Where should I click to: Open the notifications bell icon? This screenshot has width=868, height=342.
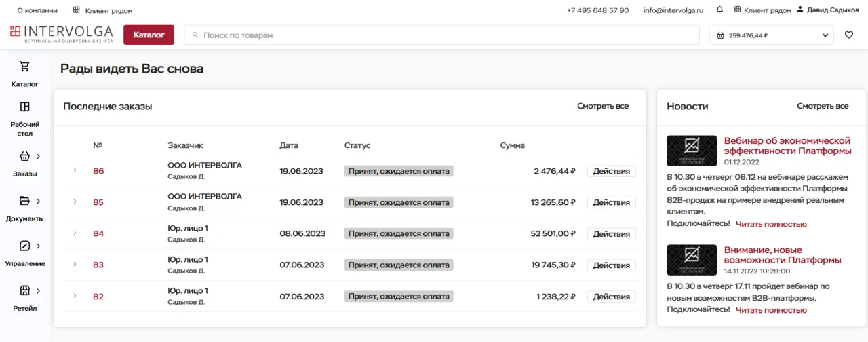719,10
